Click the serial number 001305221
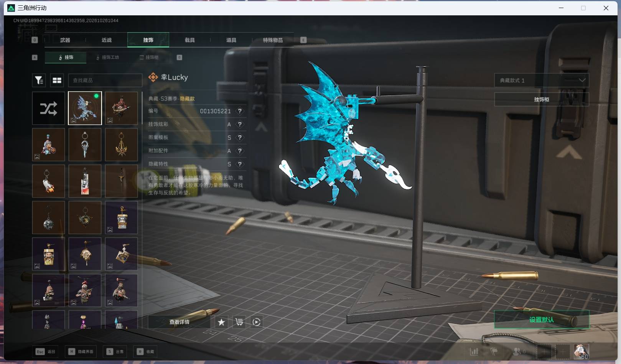This screenshot has width=621, height=364. [215, 111]
